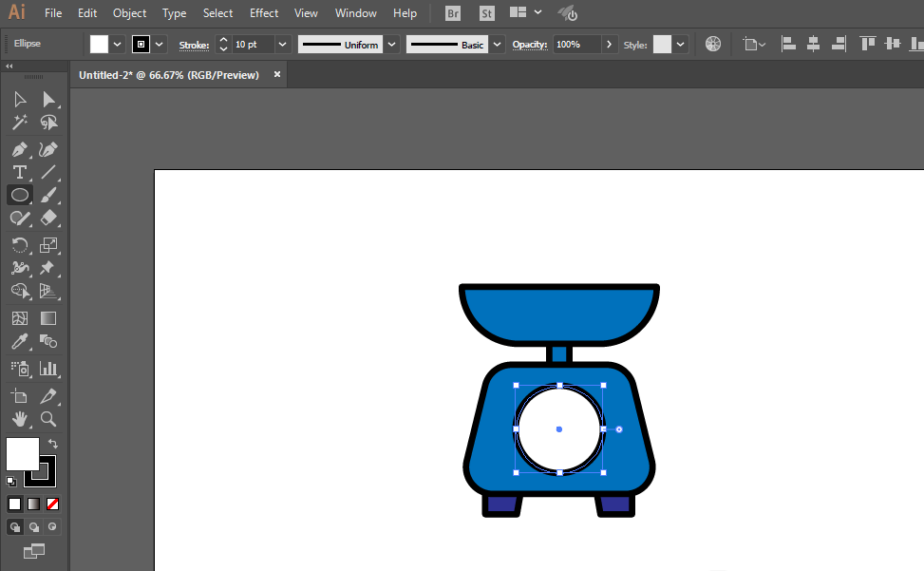Open the Window menu
The height and width of the screenshot is (571, 924).
(x=355, y=13)
